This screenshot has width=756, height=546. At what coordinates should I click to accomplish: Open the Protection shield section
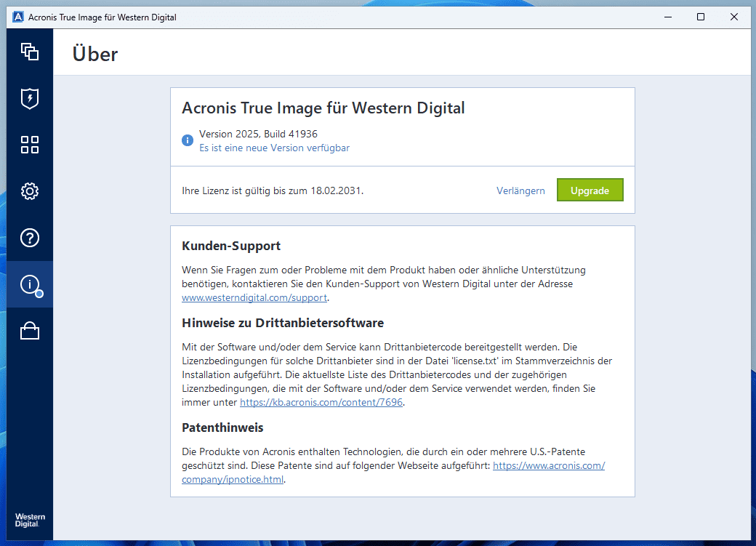[29, 98]
